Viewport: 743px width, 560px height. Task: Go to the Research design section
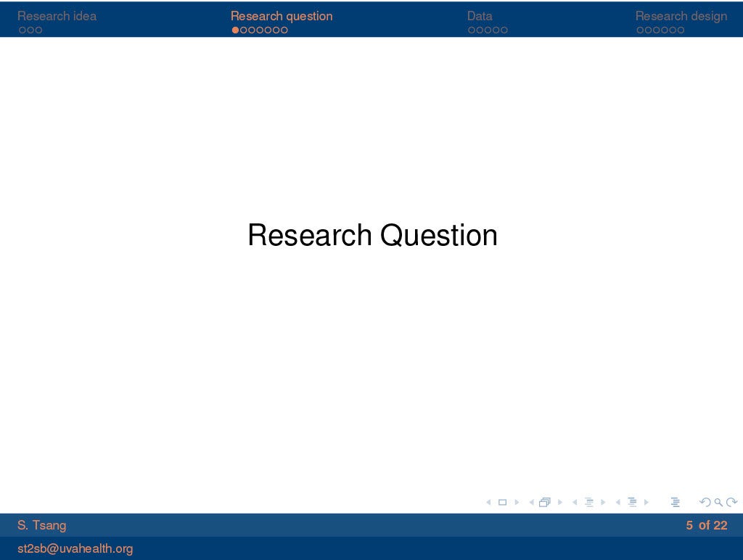tap(681, 16)
